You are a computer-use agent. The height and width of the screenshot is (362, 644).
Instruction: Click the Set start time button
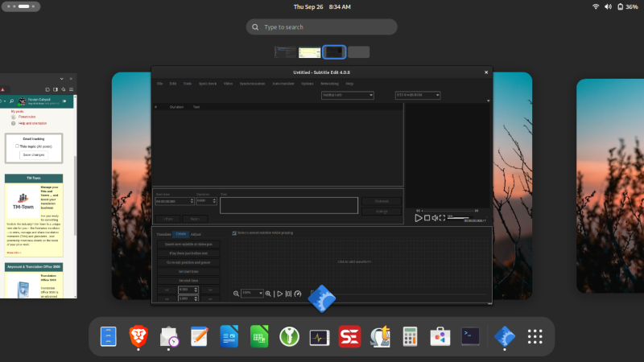[x=188, y=271]
